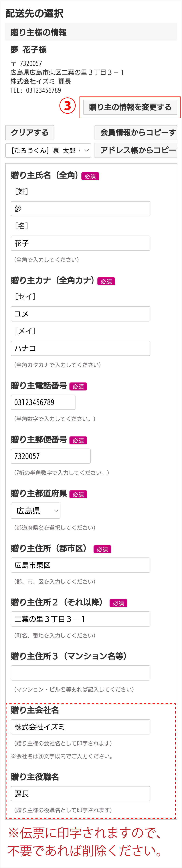This screenshot has height=868, width=182.
Task: Focus the 広島市東区 address field
Action: [x=80, y=565]
